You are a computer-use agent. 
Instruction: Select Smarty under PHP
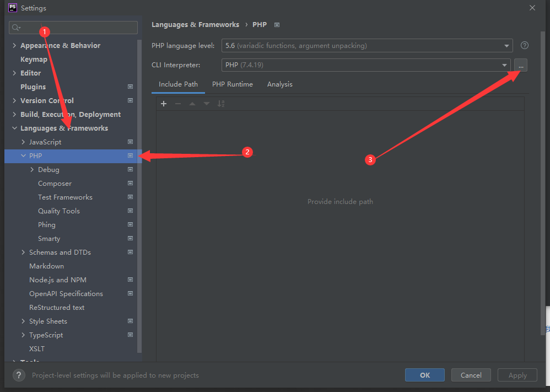pos(49,239)
